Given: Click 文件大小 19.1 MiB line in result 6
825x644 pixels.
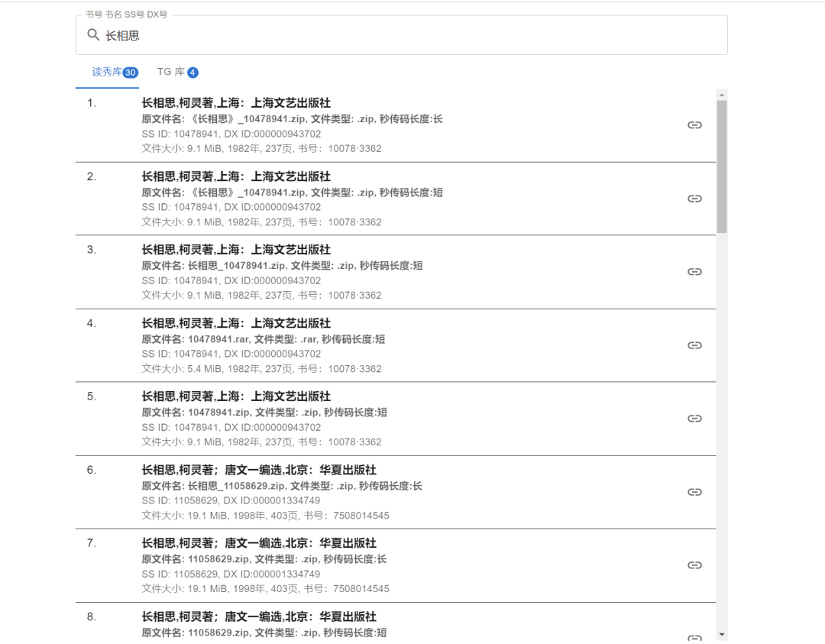Looking at the screenshot, I should (265, 516).
